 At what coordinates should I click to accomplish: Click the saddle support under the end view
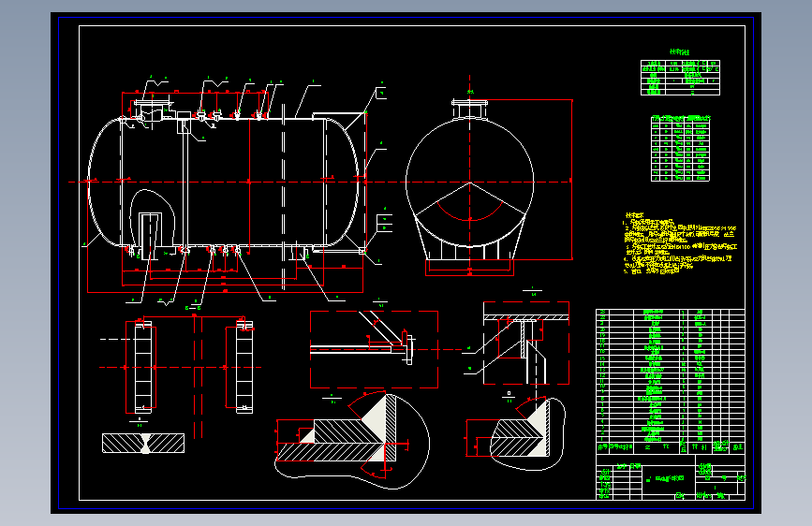tap(470, 238)
